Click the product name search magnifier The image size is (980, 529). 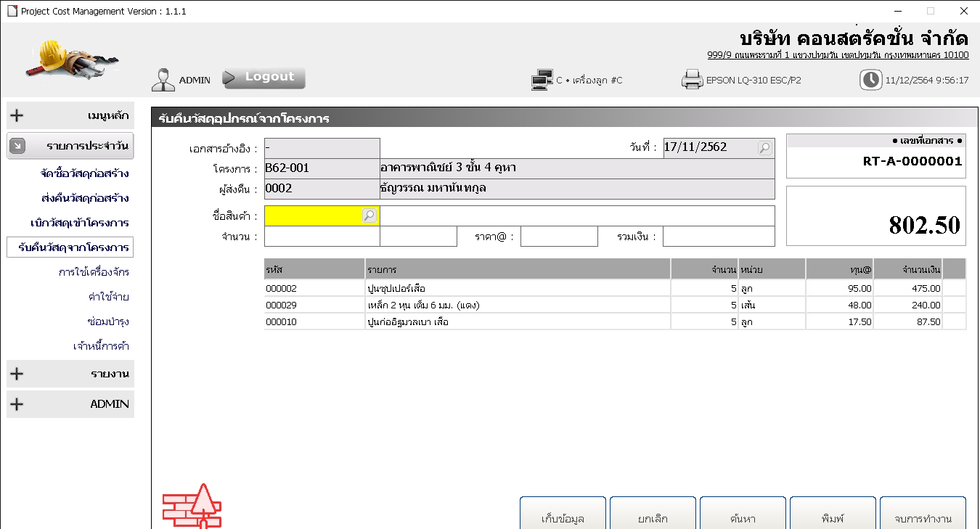coord(369,216)
